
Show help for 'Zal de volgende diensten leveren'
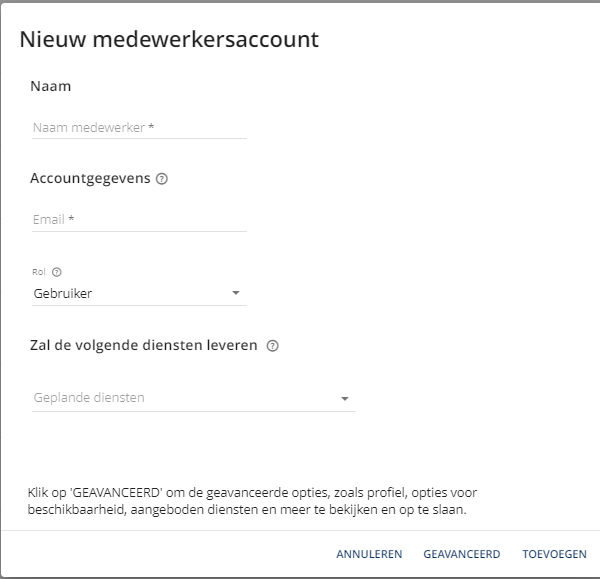click(x=272, y=346)
